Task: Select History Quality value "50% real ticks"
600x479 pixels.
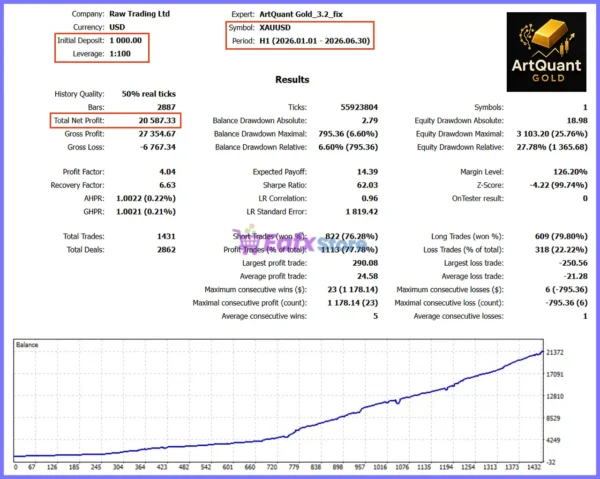Action: pos(148,94)
